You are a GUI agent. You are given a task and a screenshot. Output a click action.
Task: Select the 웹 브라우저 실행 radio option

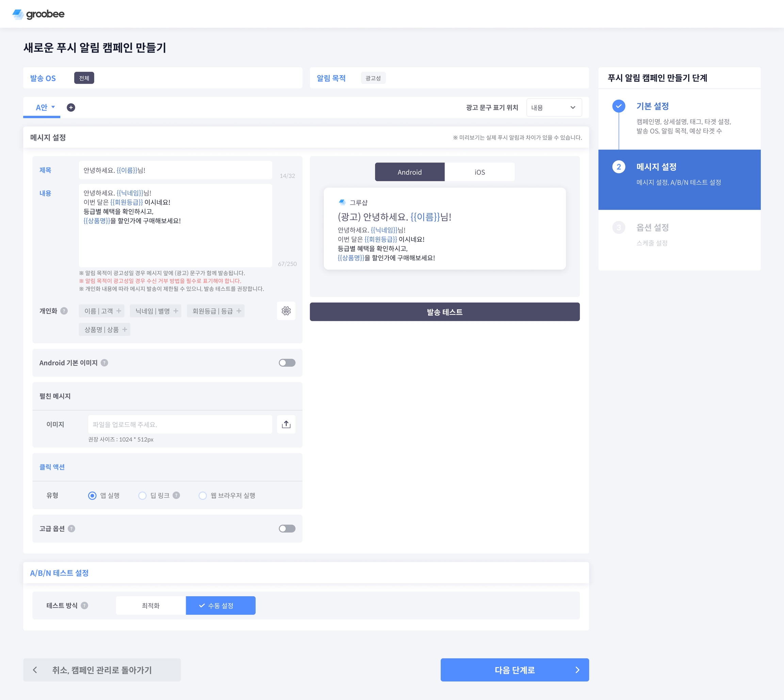(202, 495)
